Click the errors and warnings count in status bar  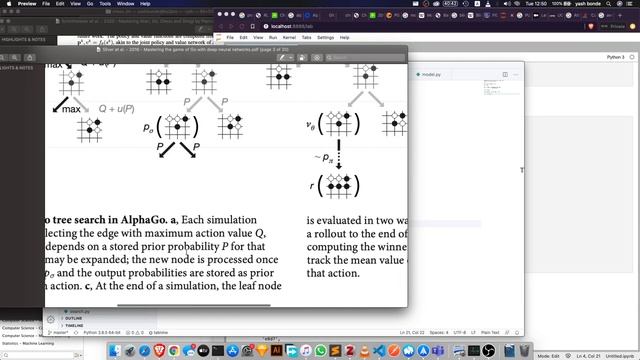click(x=134, y=333)
